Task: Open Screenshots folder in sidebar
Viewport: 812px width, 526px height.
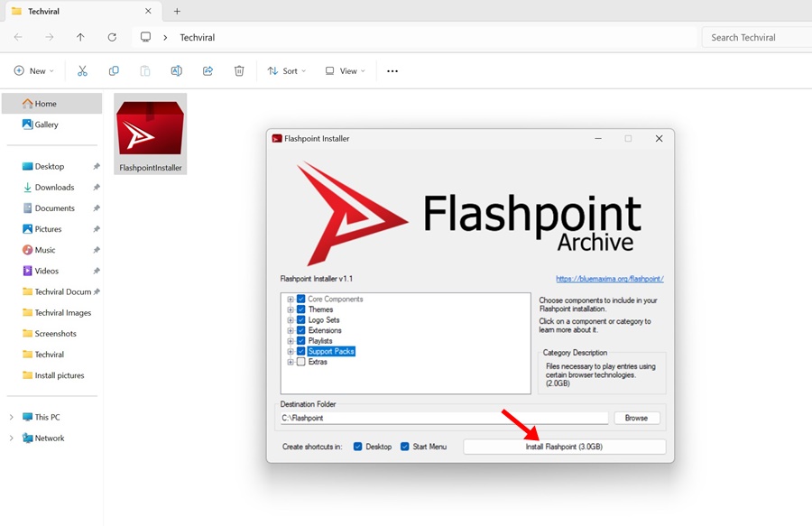Action: 51,334
